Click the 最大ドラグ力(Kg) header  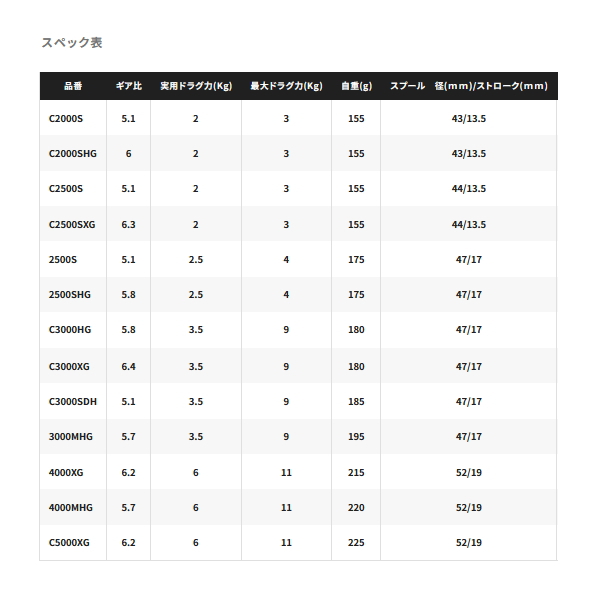(286, 86)
